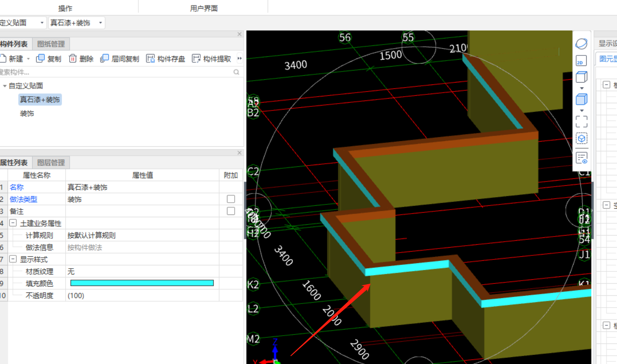Click the 构件存盘 save component icon
Screen dimensions: 617x364
tap(150, 59)
